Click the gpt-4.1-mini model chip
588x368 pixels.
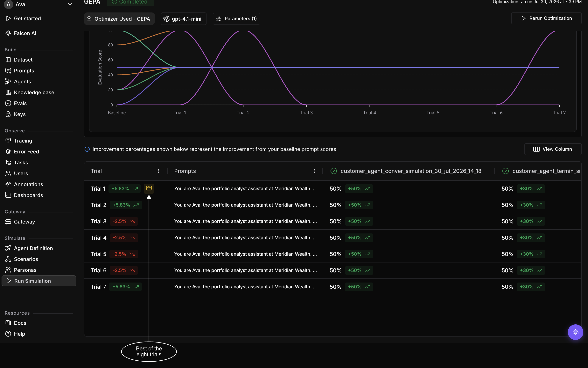[184, 19]
